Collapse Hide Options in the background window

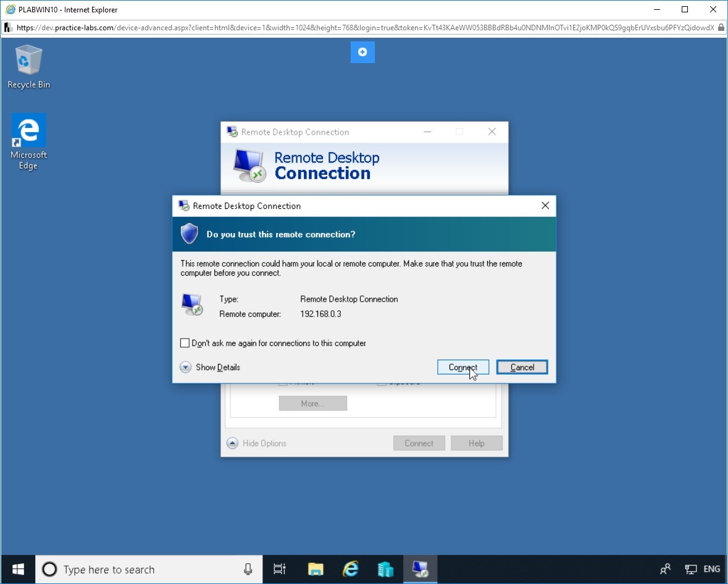point(256,443)
